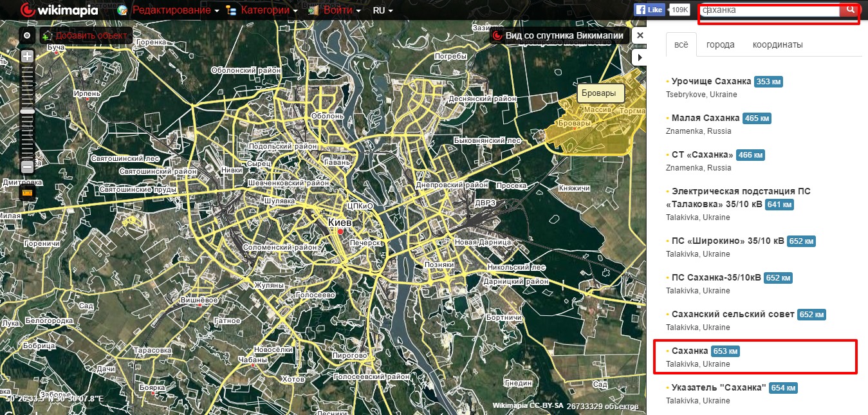Click the red Киев city marker dot
Viewport: 868px width, 415px height.
pyautogui.click(x=340, y=232)
